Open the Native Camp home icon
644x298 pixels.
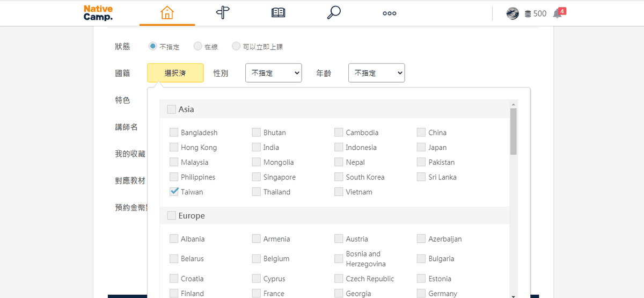(x=167, y=13)
